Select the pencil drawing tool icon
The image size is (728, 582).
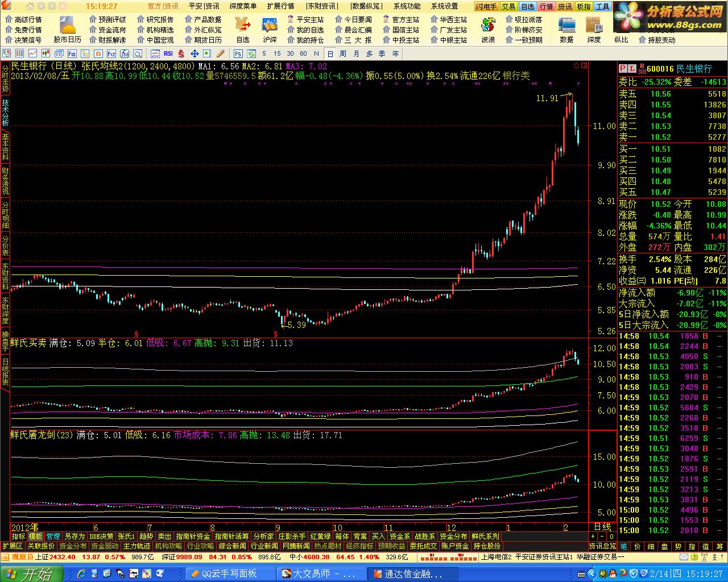pos(222,53)
